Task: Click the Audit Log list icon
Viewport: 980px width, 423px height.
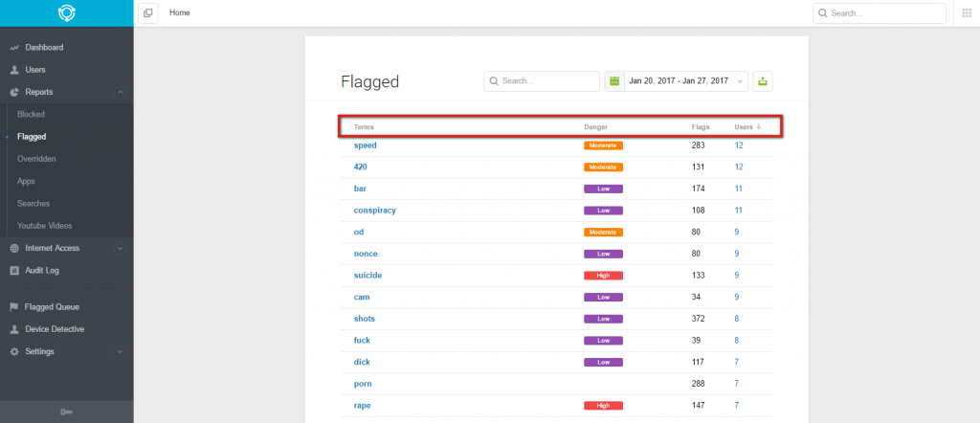Action: click(14, 271)
